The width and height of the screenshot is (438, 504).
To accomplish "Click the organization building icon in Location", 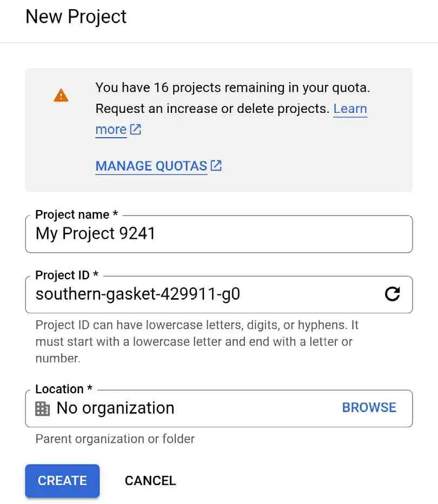I will pyautogui.click(x=42, y=408).
